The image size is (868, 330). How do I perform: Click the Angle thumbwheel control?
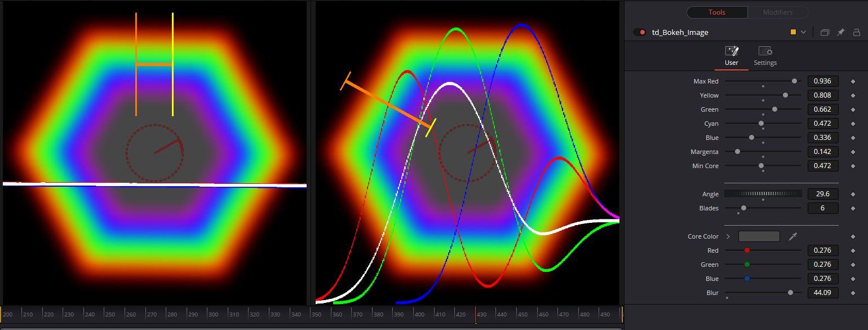[763, 194]
